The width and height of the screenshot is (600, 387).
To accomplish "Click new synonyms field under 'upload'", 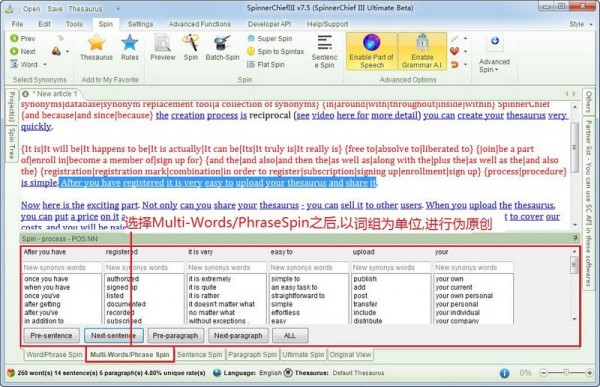I will pos(391,268).
